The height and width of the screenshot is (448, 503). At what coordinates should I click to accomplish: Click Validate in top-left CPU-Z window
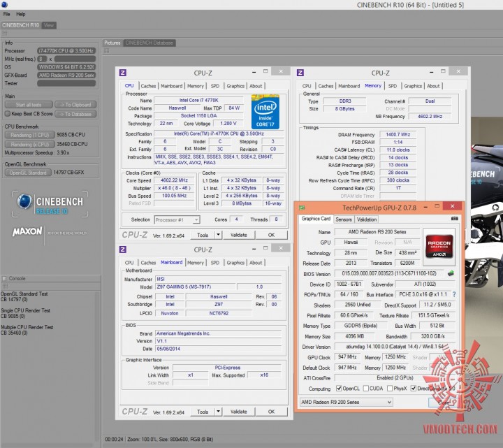click(x=239, y=235)
